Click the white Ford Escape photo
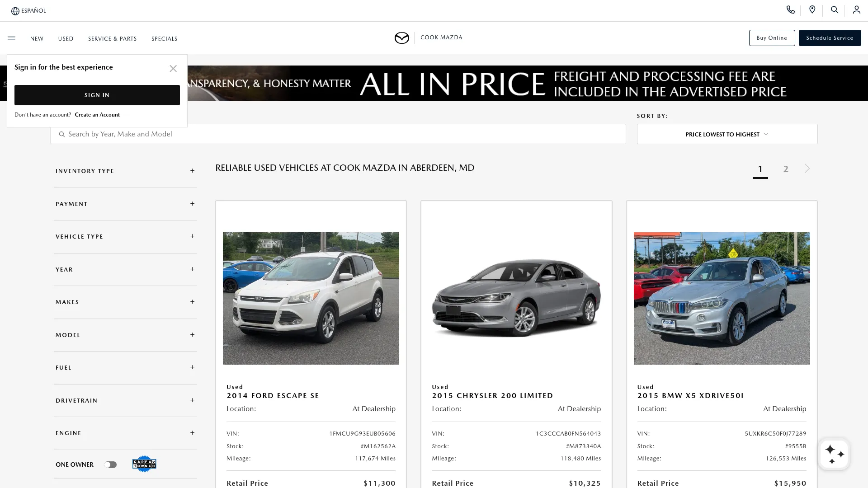Viewport: 868px width, 488px height. coord(311,298)
